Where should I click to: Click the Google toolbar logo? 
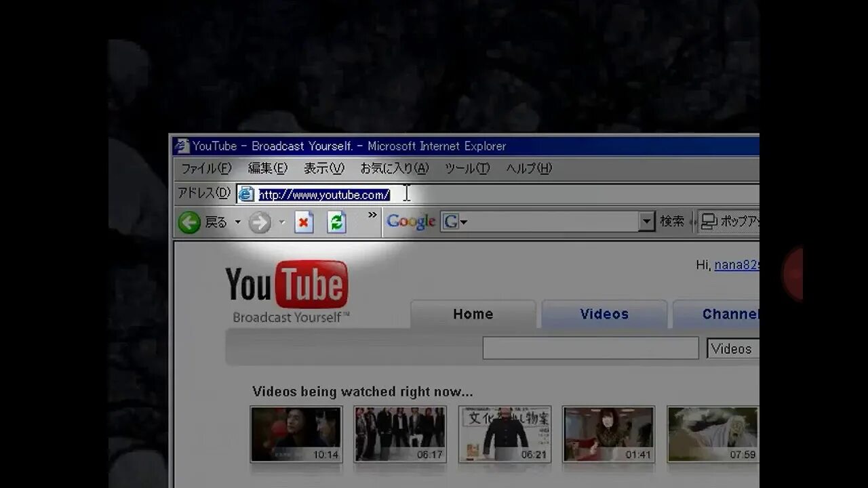tap(411, 222)
